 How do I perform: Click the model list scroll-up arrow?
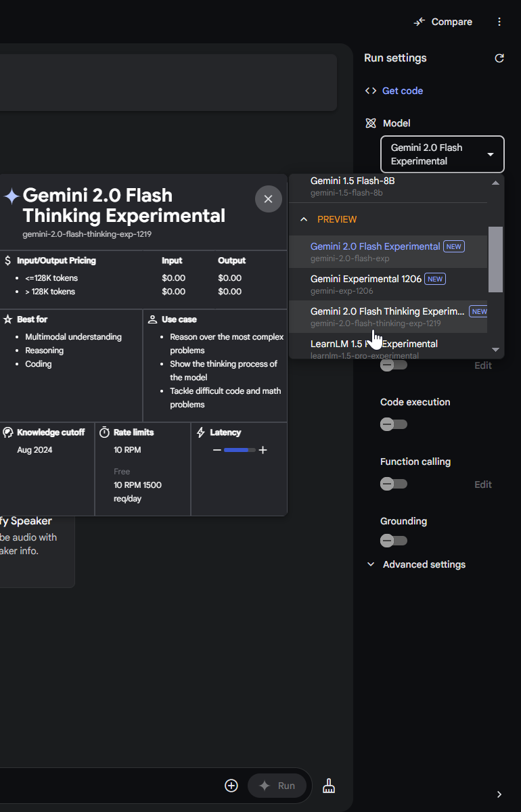point(495,183)
